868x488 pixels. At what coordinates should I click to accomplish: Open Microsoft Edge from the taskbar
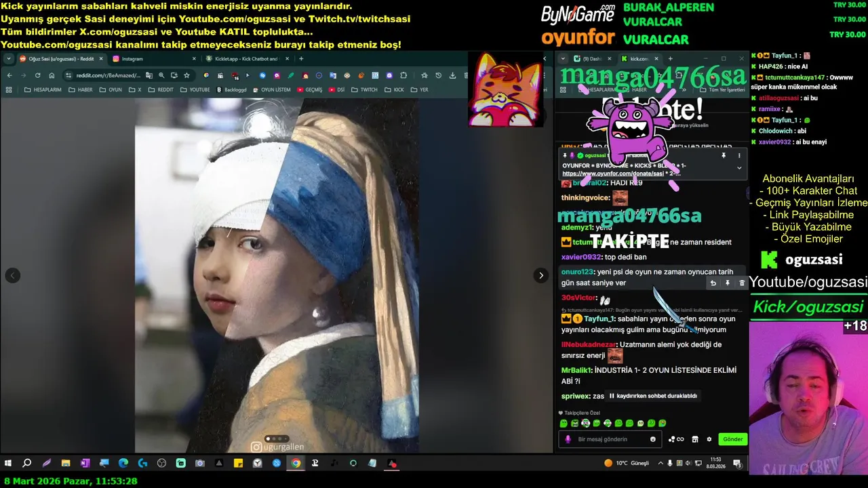tap(123, 464)
